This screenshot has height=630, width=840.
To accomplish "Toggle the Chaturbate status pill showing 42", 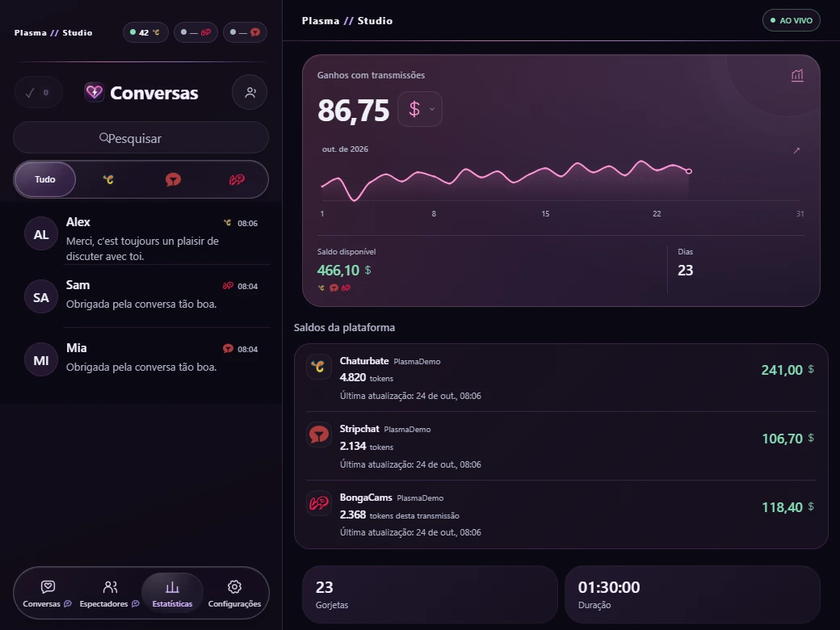I will (x=145, y=32).
